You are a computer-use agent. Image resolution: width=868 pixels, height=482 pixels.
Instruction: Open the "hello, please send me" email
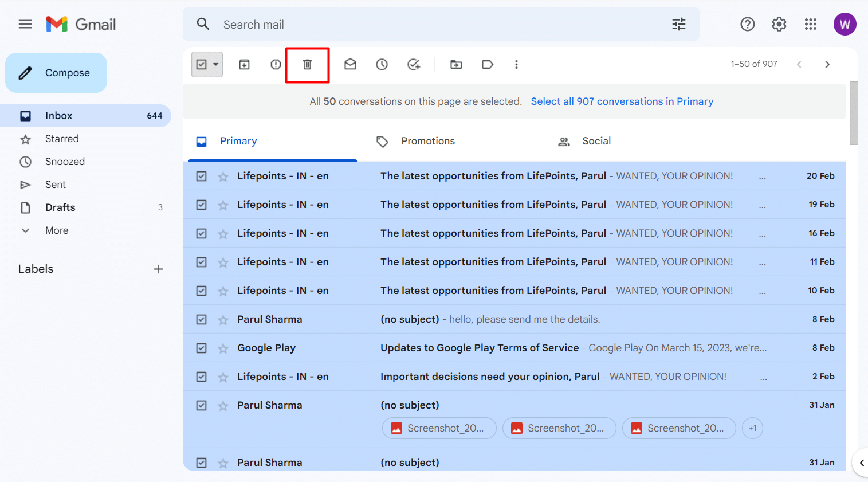pos(514,319)
